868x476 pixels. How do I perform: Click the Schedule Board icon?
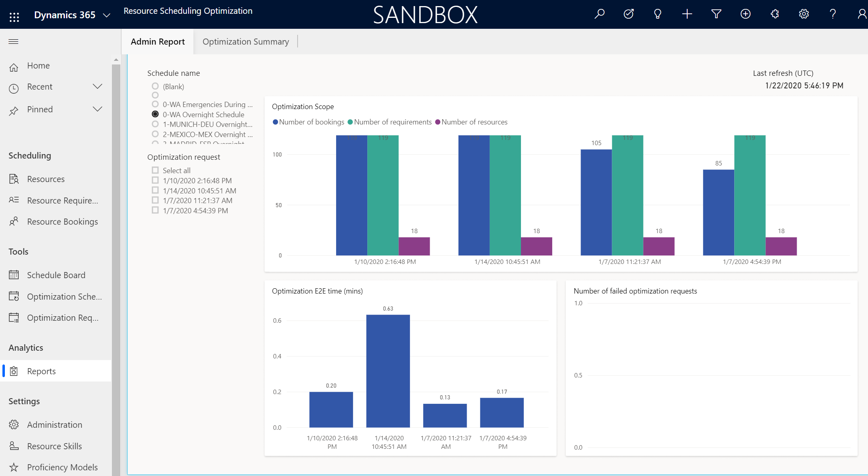coord(14,274)
